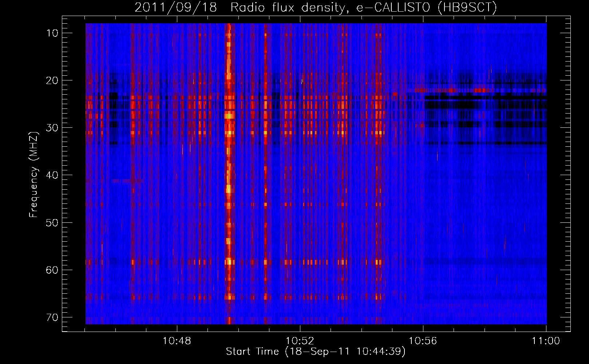589x364 pixels.
Task: Click the frequency tick label 40
Action: pos(52,175)
